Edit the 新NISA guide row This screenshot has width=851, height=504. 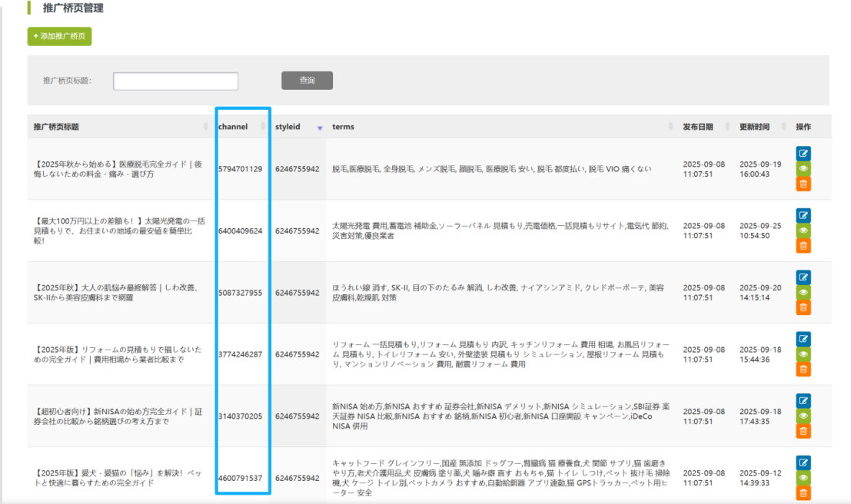point(803,400)
